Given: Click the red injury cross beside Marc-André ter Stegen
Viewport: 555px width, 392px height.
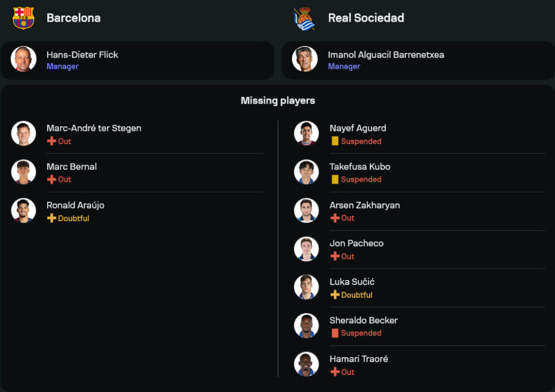Looking at the screenshot, I should (52, 141).
